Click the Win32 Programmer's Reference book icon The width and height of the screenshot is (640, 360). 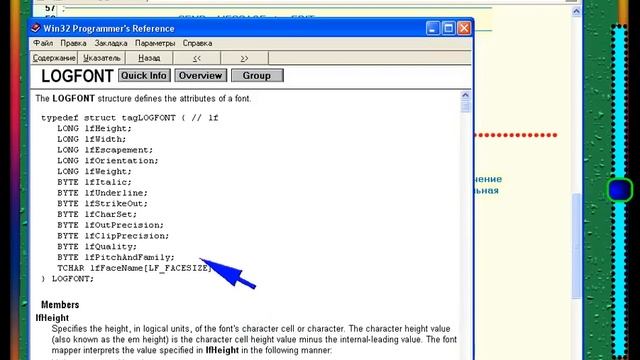36,28
